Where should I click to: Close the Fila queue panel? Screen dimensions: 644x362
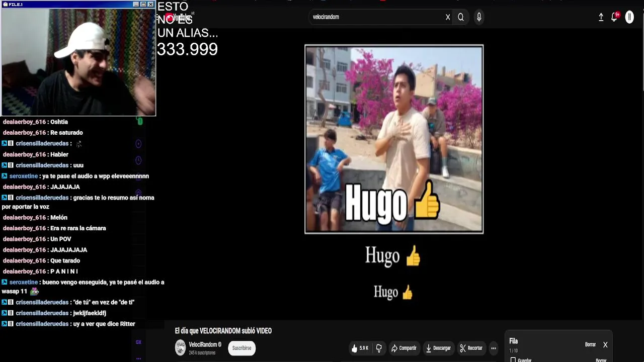(x=605, y=344)
